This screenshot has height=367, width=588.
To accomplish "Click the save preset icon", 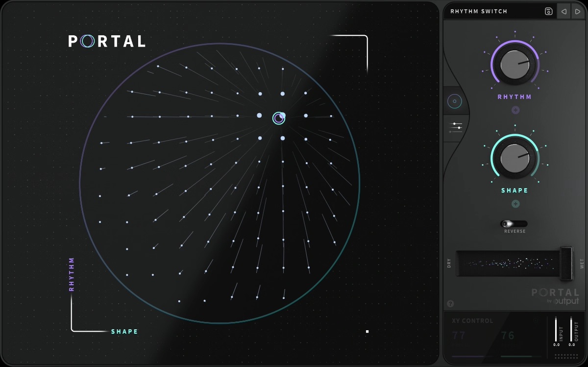I will [x=548, y=11].
